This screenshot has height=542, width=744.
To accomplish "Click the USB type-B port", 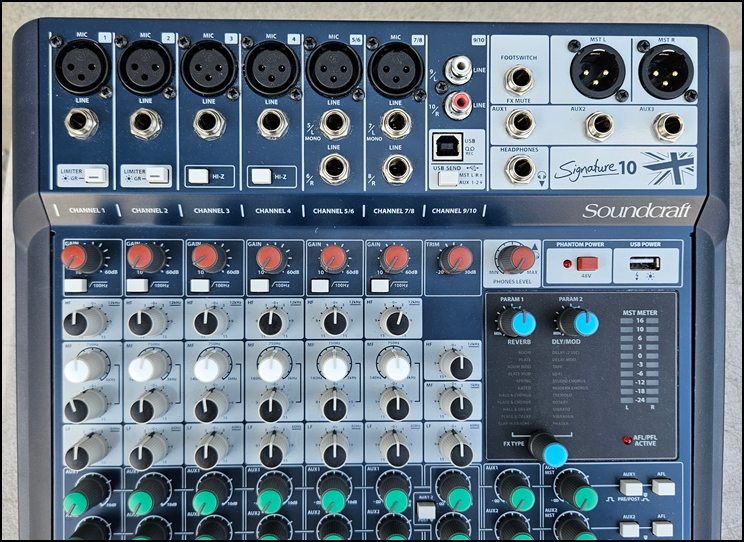I will click(x=447, y=147).
